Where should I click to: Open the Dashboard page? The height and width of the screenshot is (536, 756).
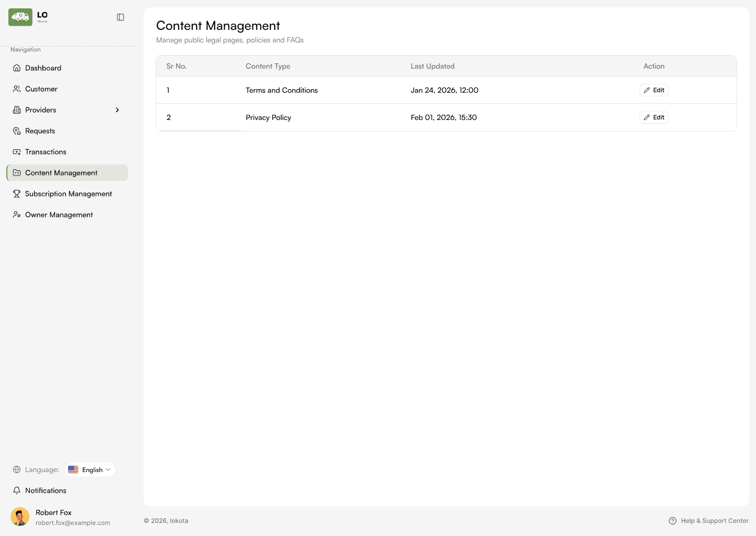[67, 68]
